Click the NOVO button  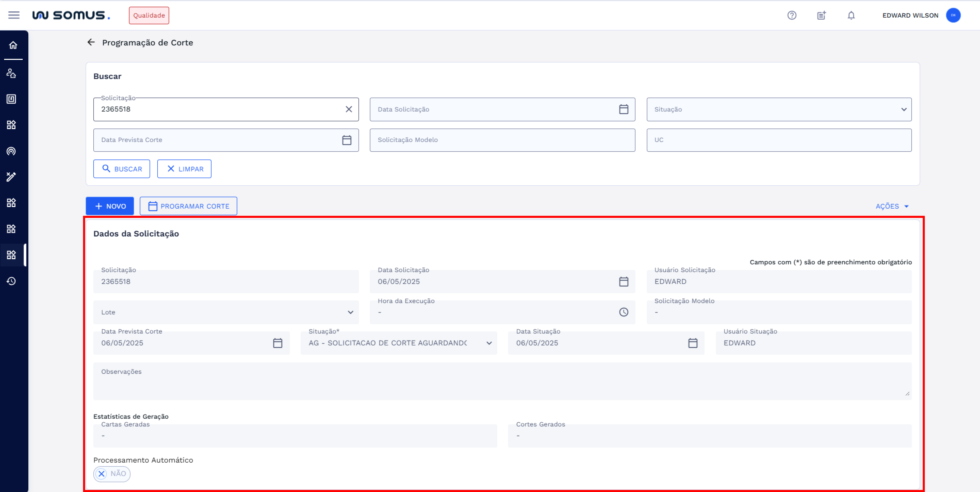point(110,207)
